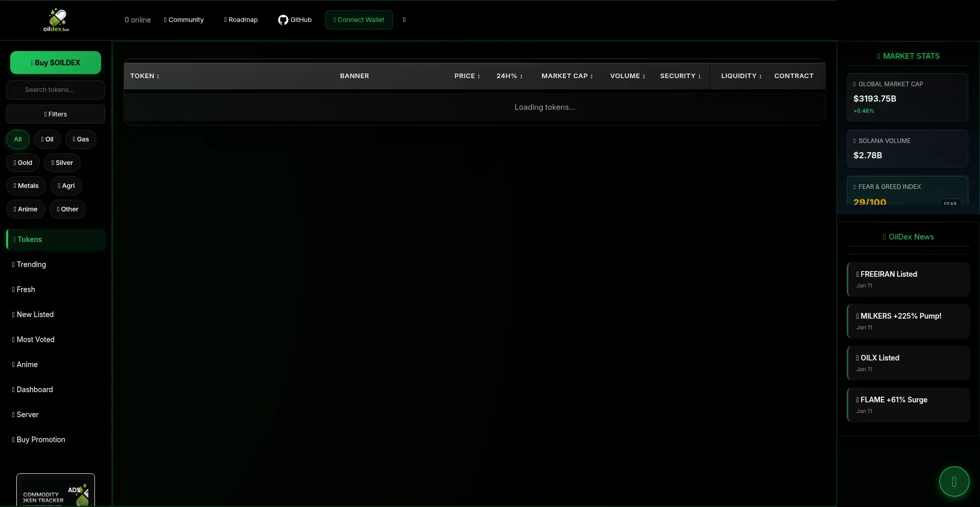Viewport: 980px width, 507px height.
Task: Toggle the Gold category filter chip
Action: coord(23,163)
